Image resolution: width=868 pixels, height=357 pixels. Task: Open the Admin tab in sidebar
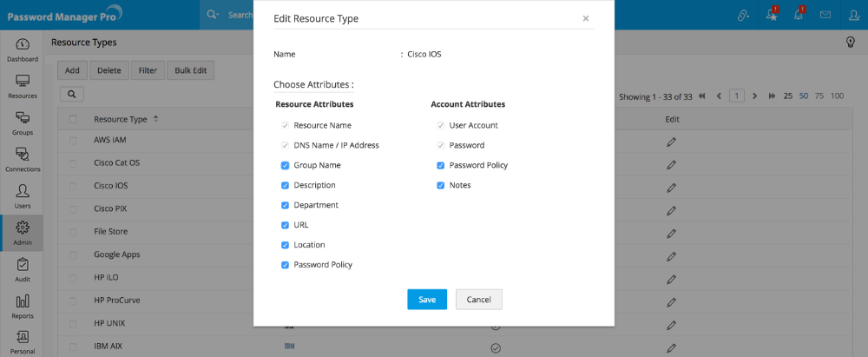pos(23,233)
